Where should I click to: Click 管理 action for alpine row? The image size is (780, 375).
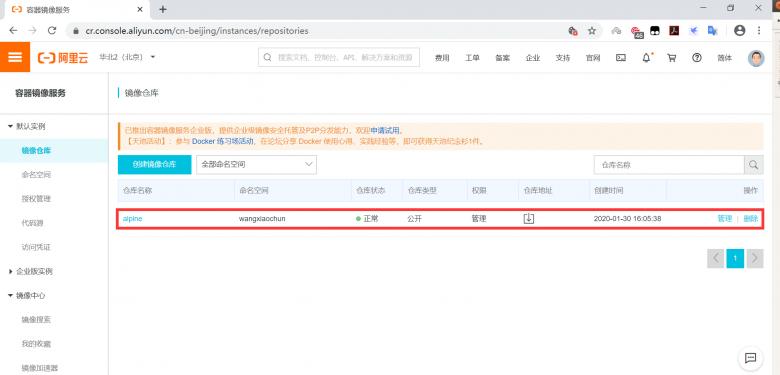(724, 218)
